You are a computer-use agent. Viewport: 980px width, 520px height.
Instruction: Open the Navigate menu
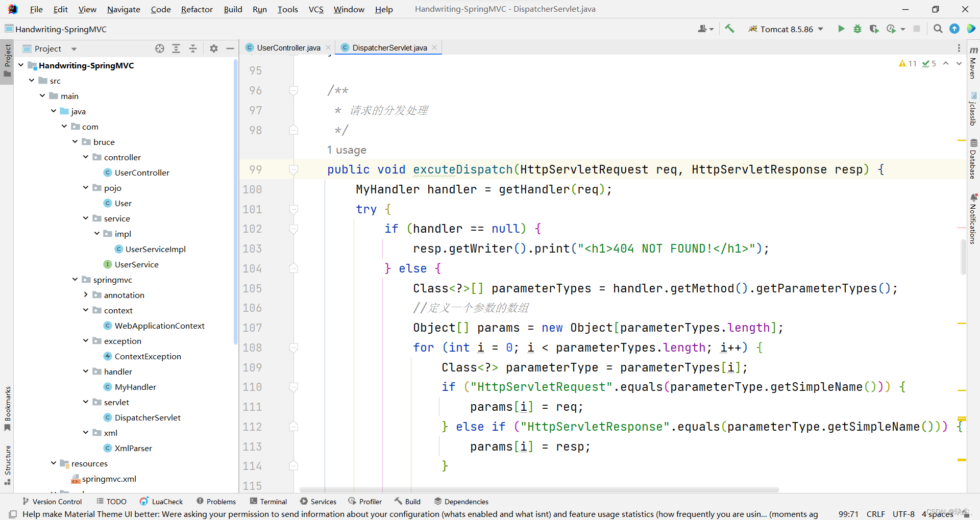pos(124,9)
